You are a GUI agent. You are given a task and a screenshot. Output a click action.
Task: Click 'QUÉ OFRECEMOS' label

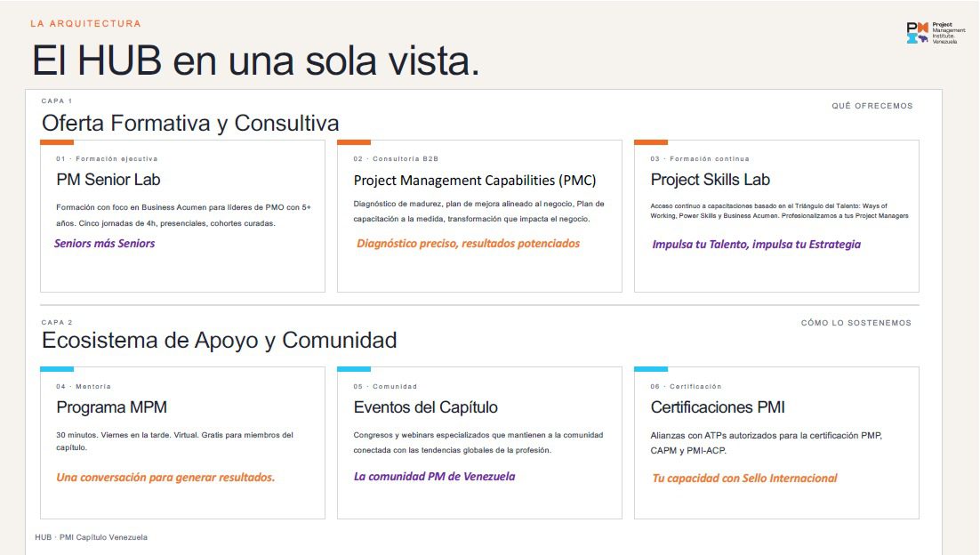(872, 106)
